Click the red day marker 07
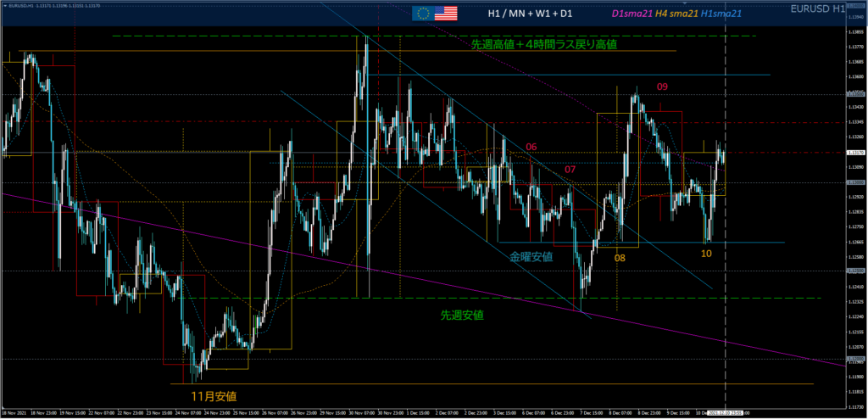Viewport: 868px width, 419px height. (x=570, y=170)
